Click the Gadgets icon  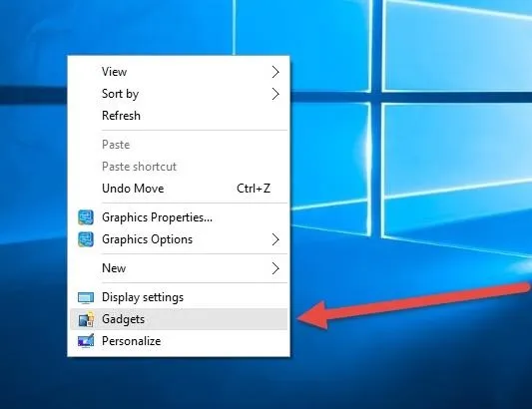click(86, 319)
